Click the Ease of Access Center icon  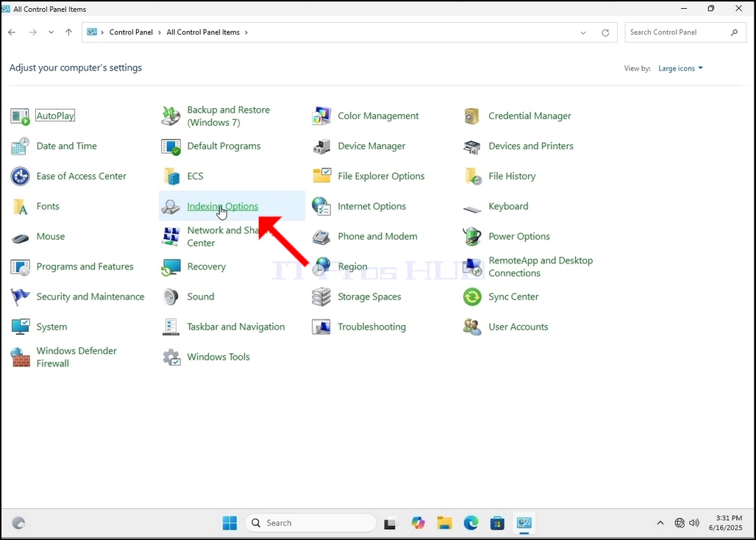pos(20,177)
